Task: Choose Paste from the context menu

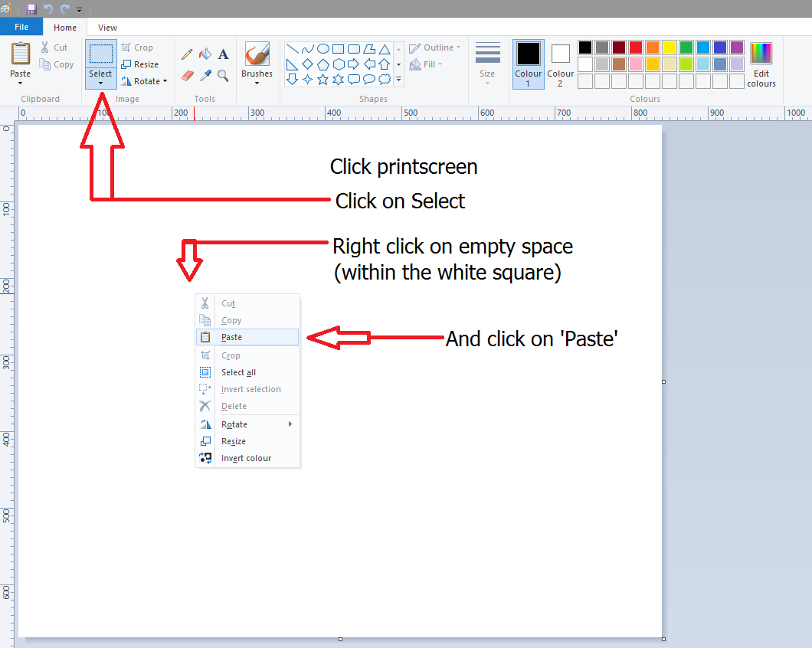Action: [x=247, y=337]
